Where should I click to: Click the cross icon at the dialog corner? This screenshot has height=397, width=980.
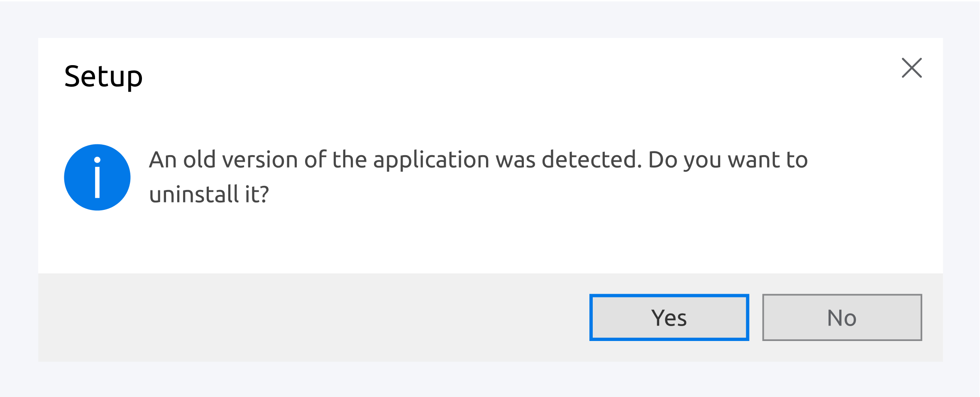tap(912, 68)
